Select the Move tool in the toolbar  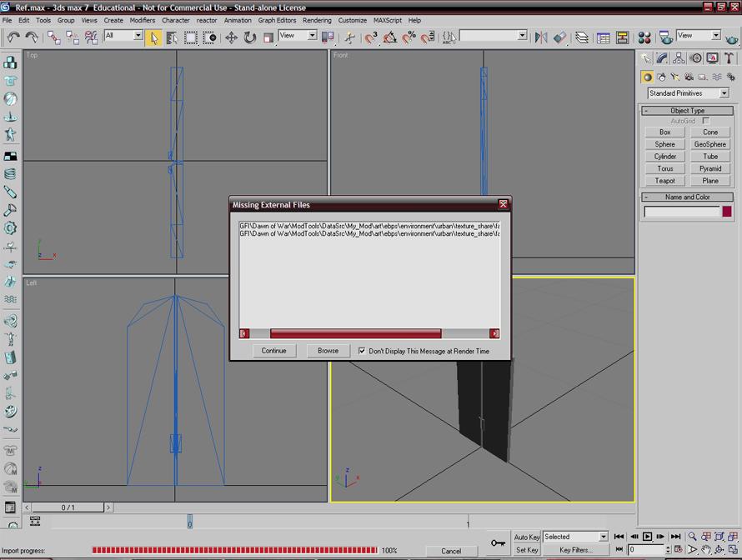click(x=231, y=37)
